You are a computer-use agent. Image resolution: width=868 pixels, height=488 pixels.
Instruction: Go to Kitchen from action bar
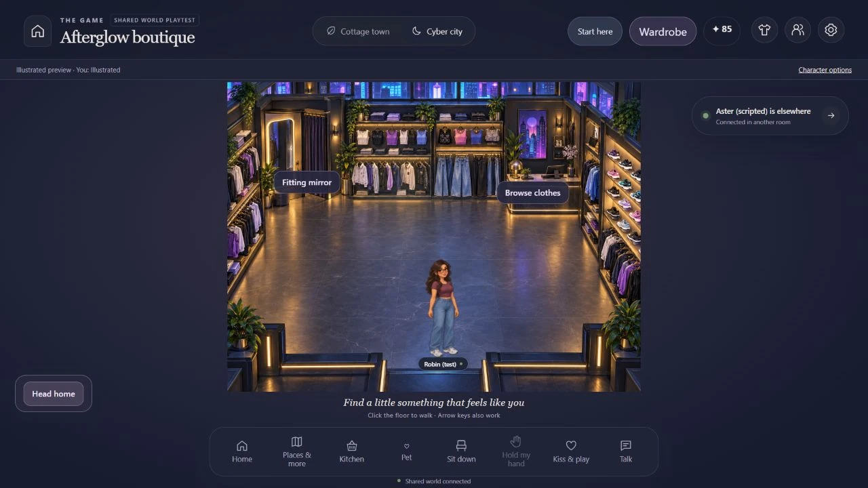(x=351, y=451)
